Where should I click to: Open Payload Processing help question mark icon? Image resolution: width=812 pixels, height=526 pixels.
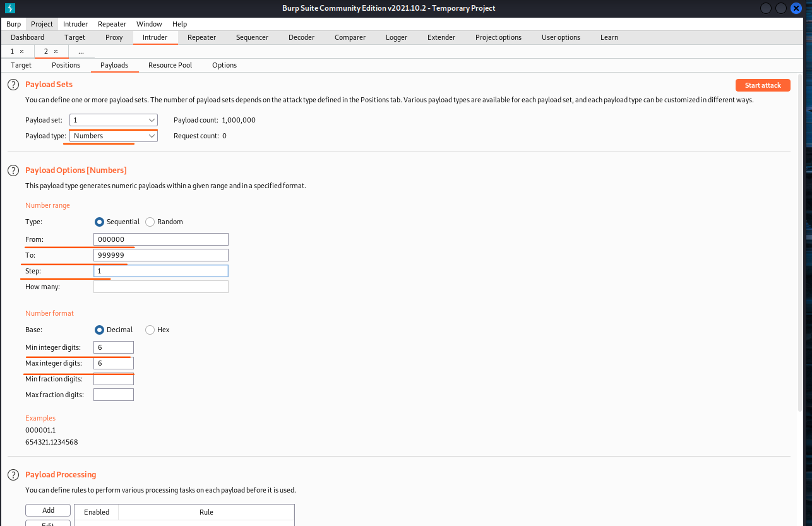[x=13, y=475]
